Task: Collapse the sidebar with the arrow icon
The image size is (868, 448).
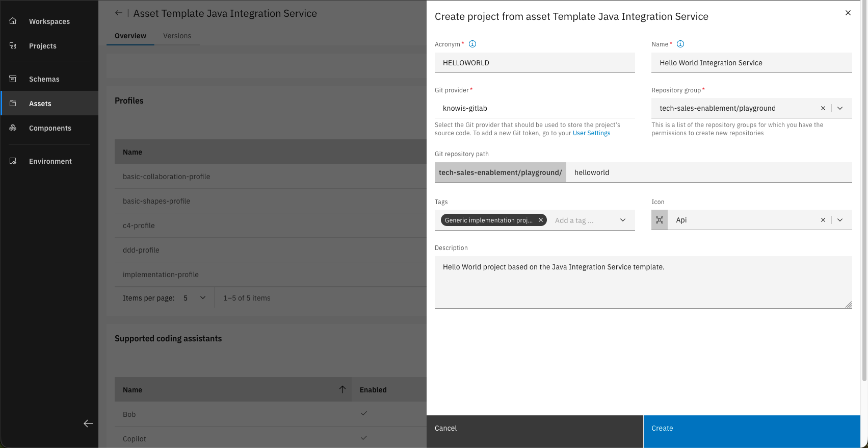Action: (x=88, y=424)
